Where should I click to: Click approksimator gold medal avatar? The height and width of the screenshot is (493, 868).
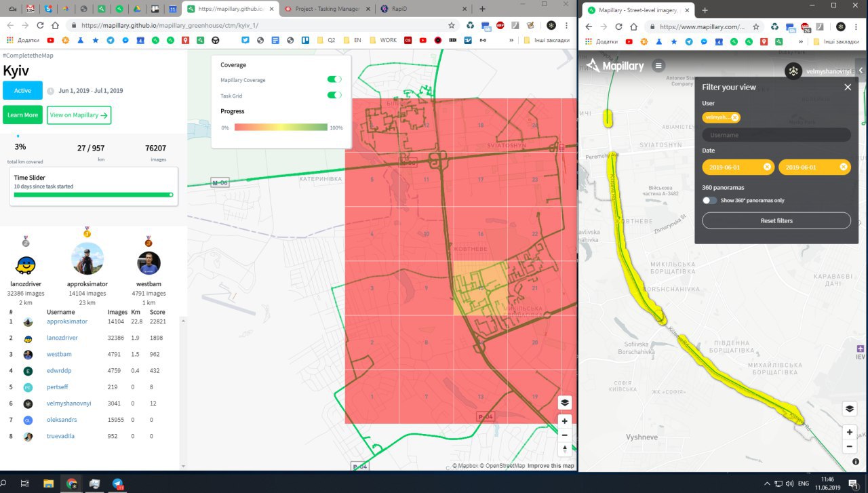pyautogui.click(x=87, y=259)
